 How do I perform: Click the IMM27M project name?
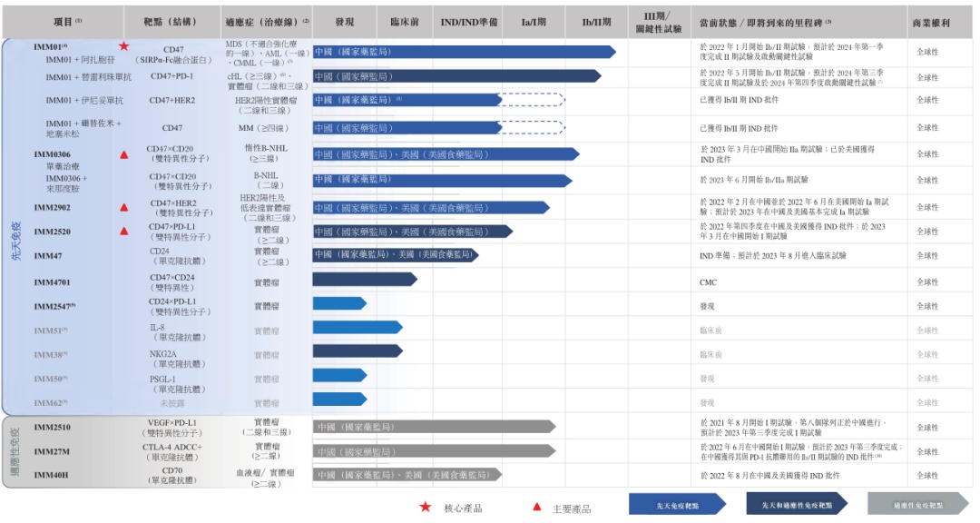coord(51,451)
